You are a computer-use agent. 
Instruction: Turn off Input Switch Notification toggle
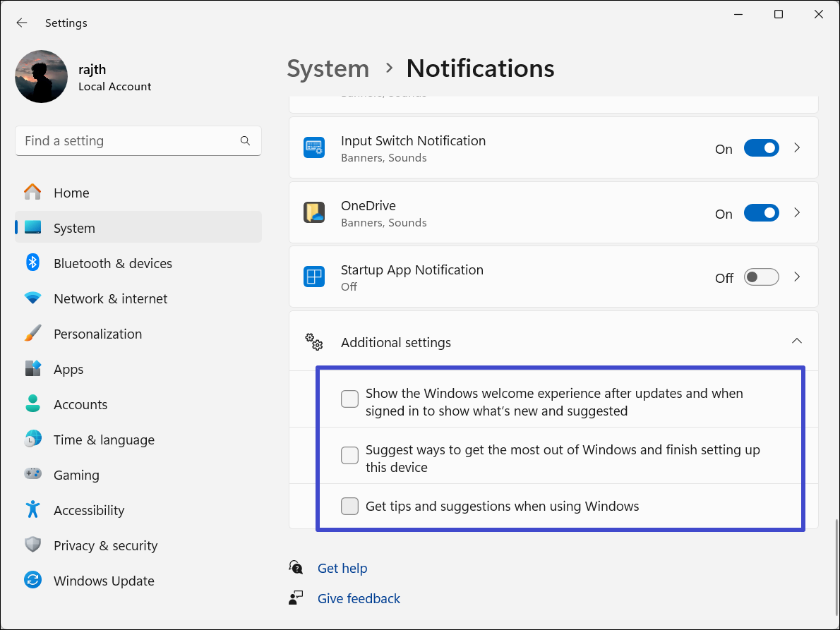(x=761, y=148)
